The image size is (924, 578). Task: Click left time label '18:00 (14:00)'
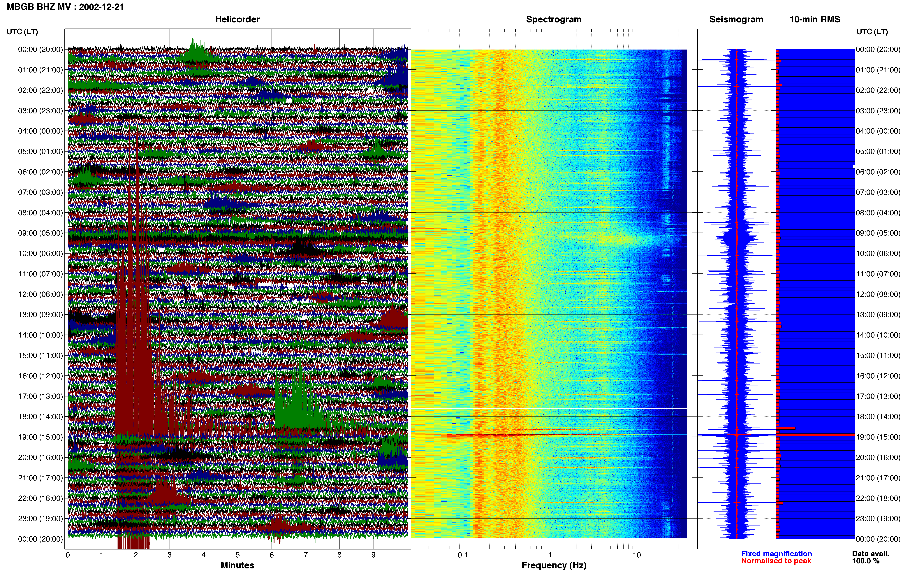41,417
